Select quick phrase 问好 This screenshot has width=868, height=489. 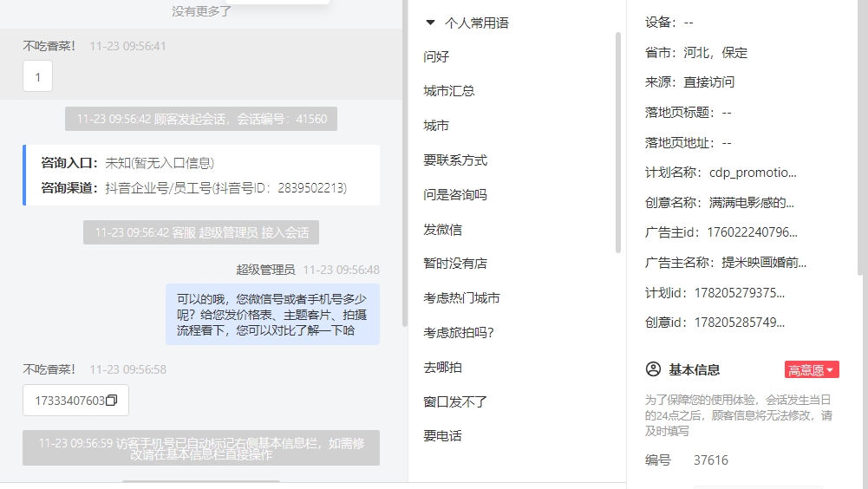(436, 56)
